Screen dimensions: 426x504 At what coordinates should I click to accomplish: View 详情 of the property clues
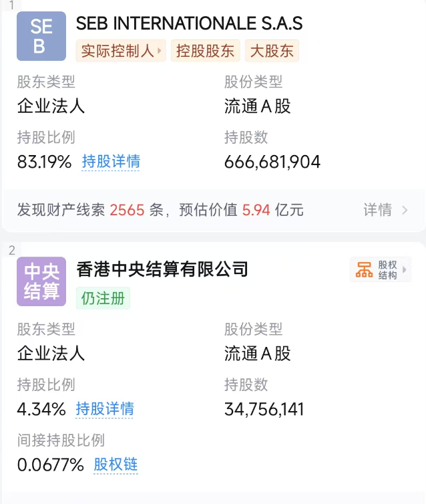377,210
